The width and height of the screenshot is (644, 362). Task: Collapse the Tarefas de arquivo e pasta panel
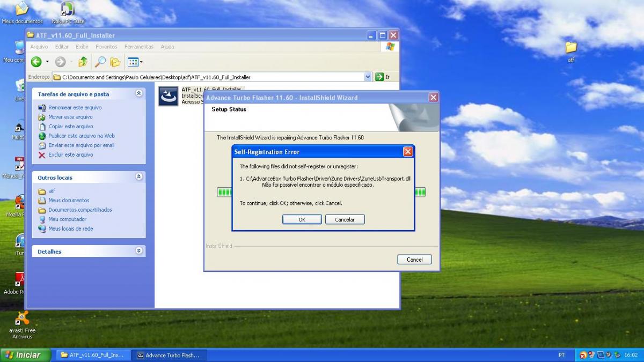pos(139,93)
